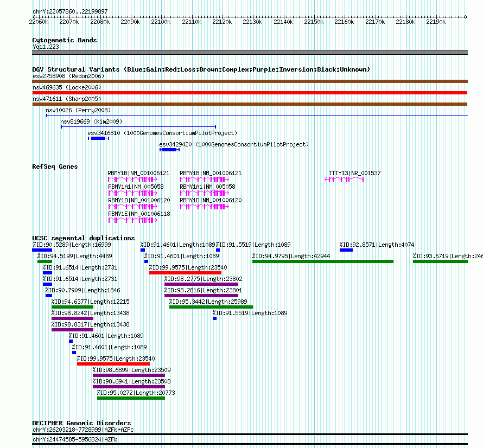Click the %ID:98.2775|Length:23802 label
The height and width of the screenshot is (448, 483).
tap(204, 279)
